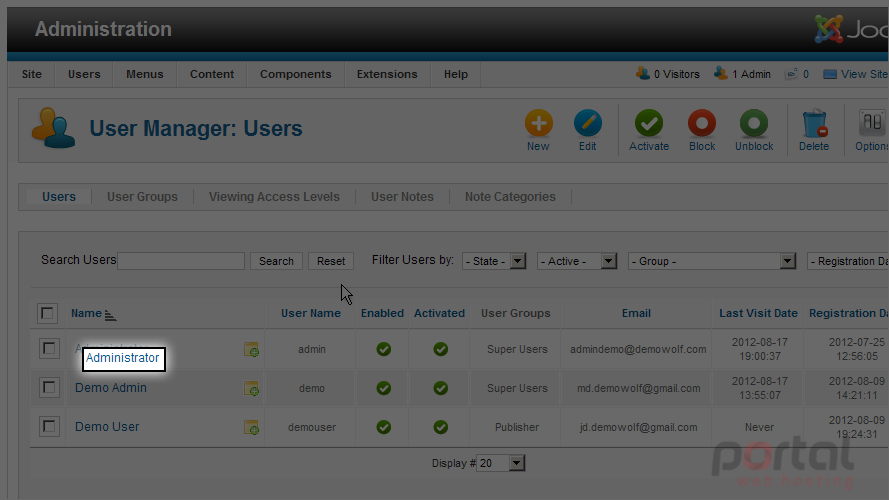Check the checkbox for Administrator row

tap(49, 349)
